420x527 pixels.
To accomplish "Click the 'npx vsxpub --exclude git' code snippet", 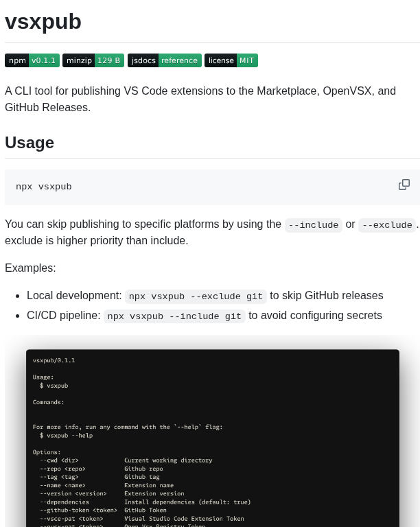I will pos(196,296).
